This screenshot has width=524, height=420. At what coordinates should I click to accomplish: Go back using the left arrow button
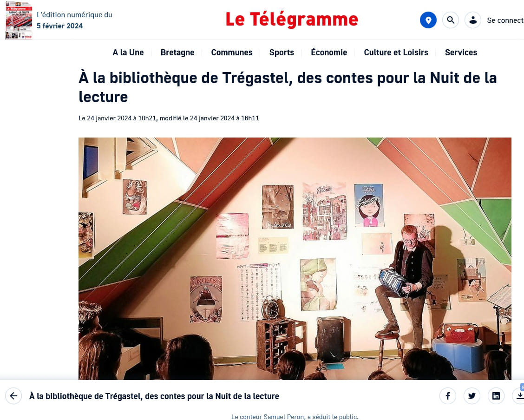13,396
